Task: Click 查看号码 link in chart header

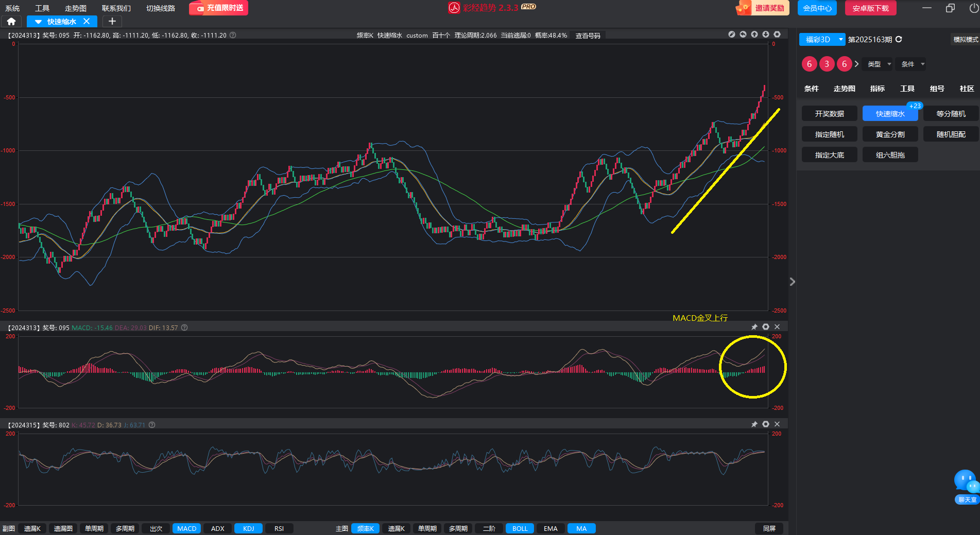Action: 588,36
